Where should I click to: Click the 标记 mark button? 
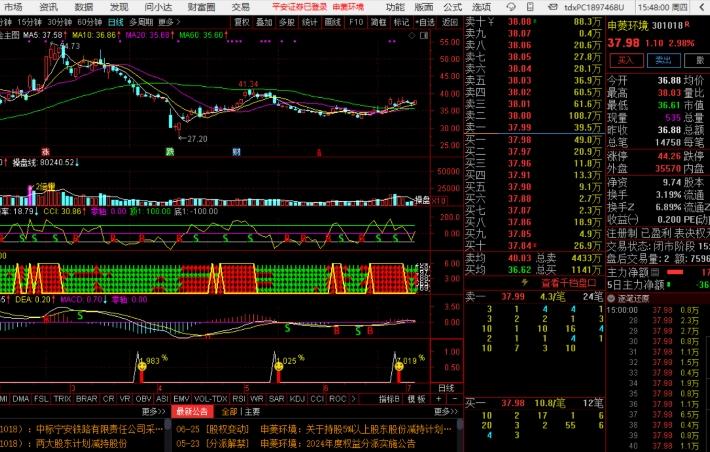pyautogui.click(x=401, y=21)
